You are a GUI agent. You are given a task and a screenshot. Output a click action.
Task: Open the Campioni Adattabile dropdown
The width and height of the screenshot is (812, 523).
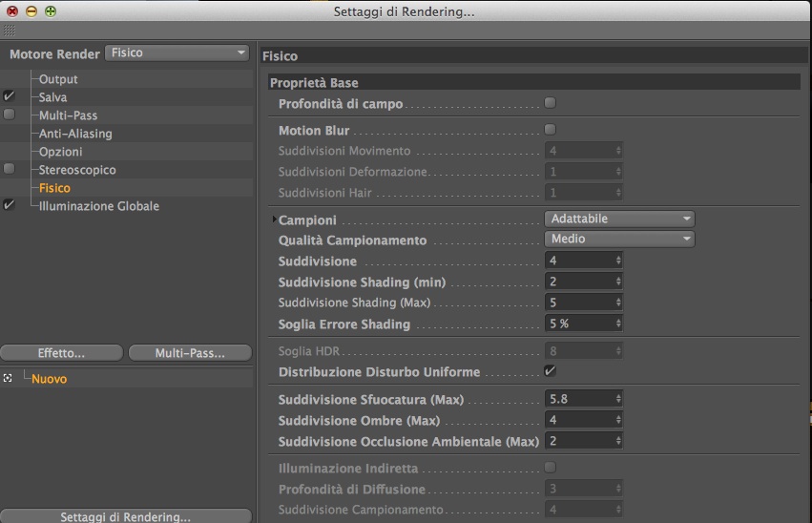[619, 219]
